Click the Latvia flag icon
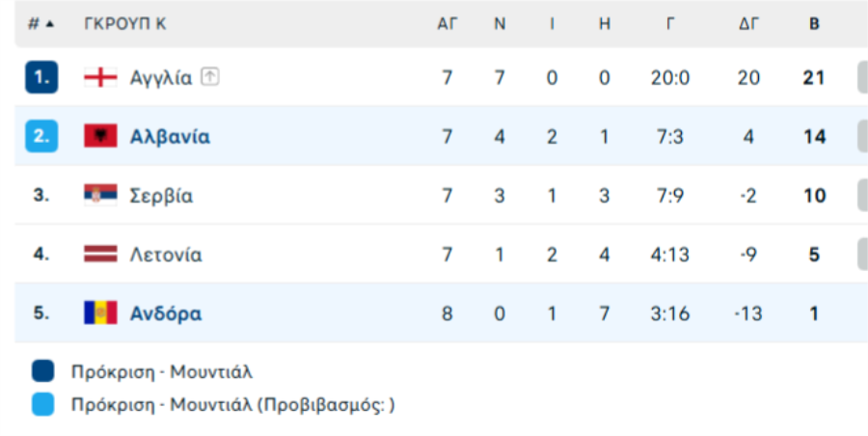 click(x=100, y=255)
